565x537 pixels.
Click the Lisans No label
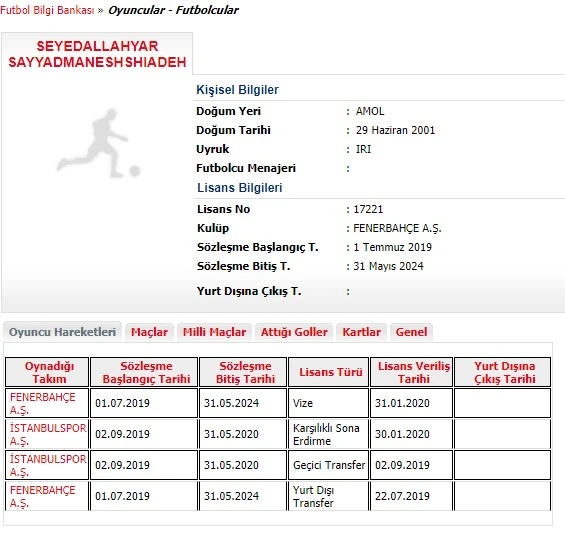point(223,209)
